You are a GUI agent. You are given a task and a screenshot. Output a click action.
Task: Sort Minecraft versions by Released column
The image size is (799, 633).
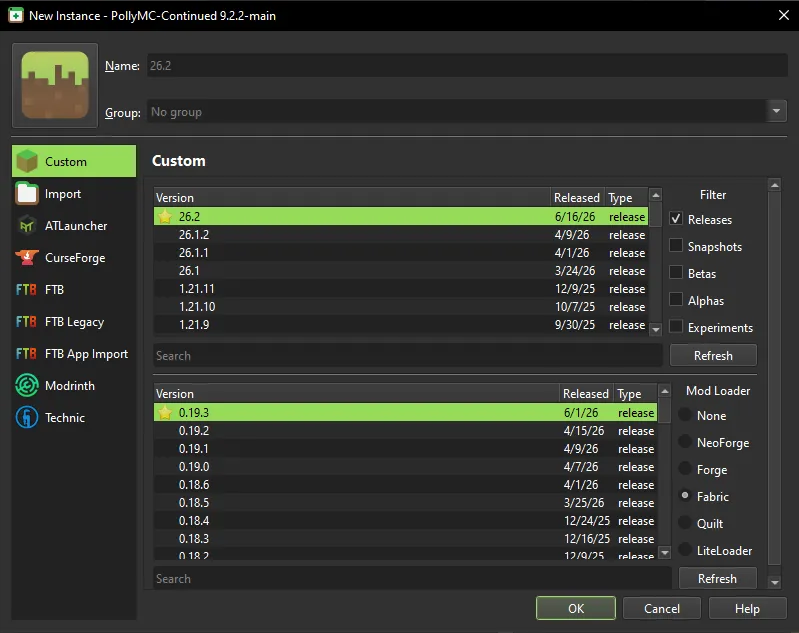coord(577,197)
